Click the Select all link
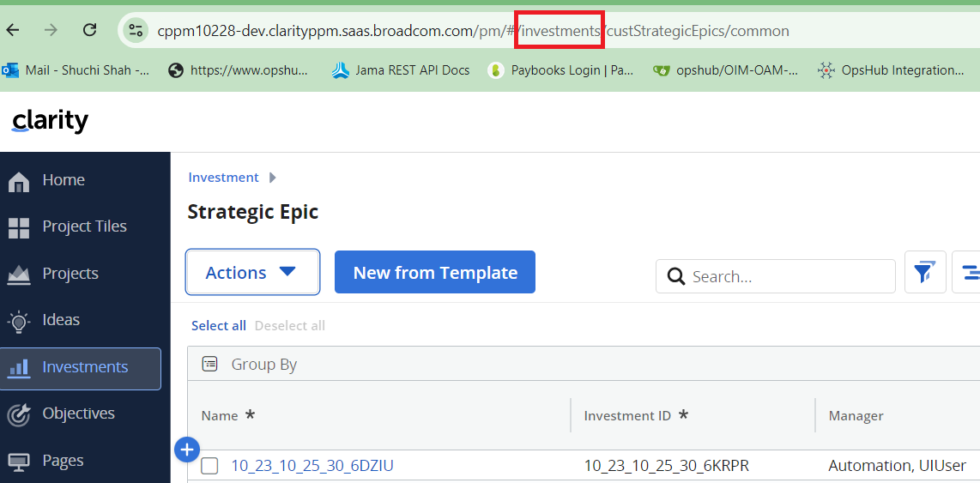Viewport: 980px width, 483px height. click(218, 326)
